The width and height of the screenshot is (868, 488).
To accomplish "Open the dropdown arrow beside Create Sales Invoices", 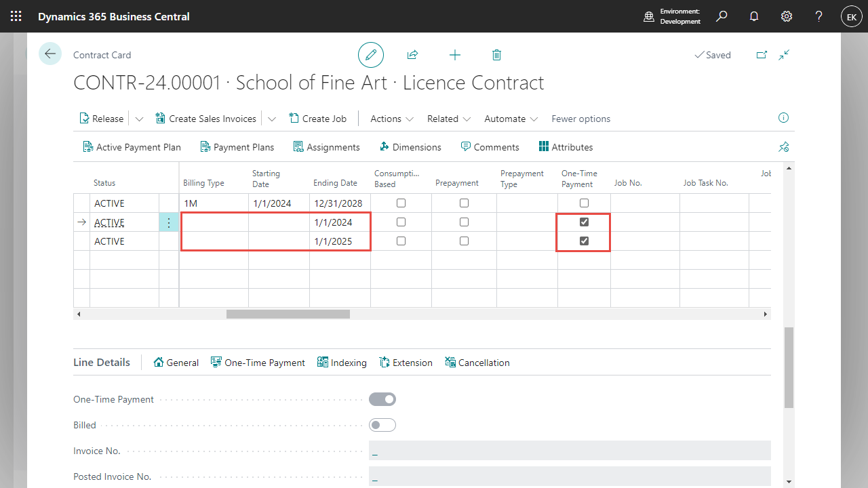I will tap(272, 119).
